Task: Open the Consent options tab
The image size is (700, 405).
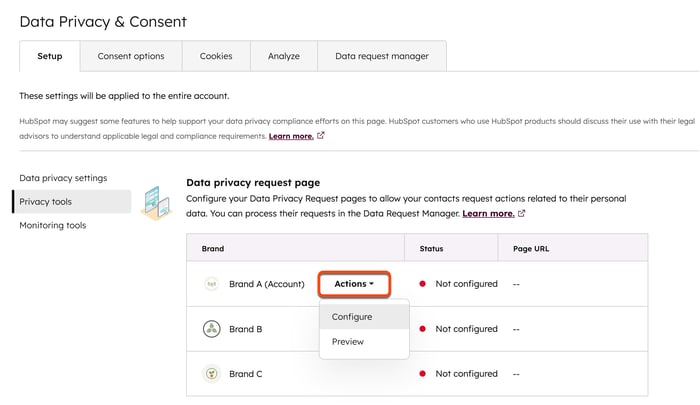Action: (x=131, y=56)
